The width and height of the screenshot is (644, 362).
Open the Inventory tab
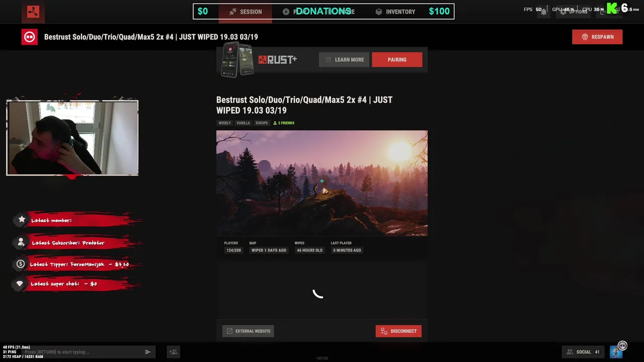coord(395,12)
